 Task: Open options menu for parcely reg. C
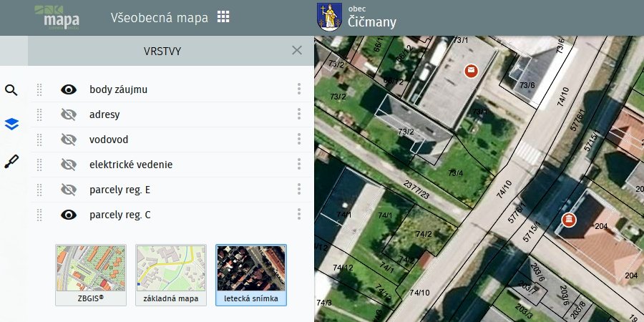point(299,214)
